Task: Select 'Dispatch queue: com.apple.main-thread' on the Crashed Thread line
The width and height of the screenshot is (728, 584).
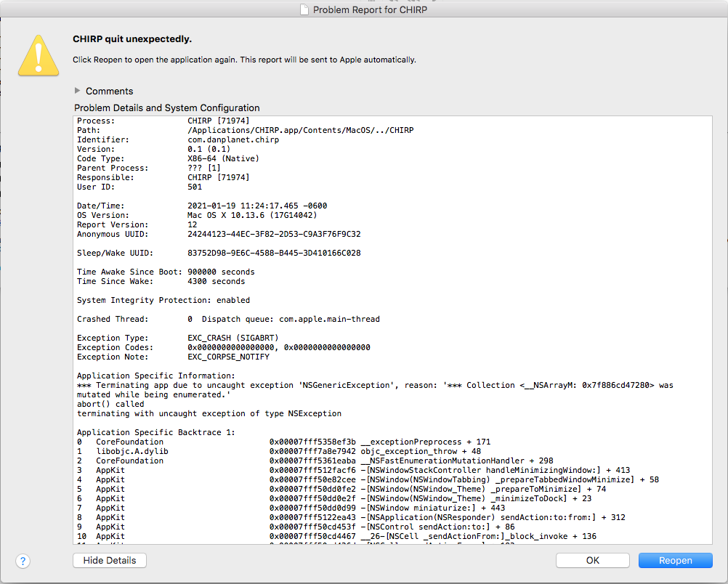Action: (x=291, y=319)
